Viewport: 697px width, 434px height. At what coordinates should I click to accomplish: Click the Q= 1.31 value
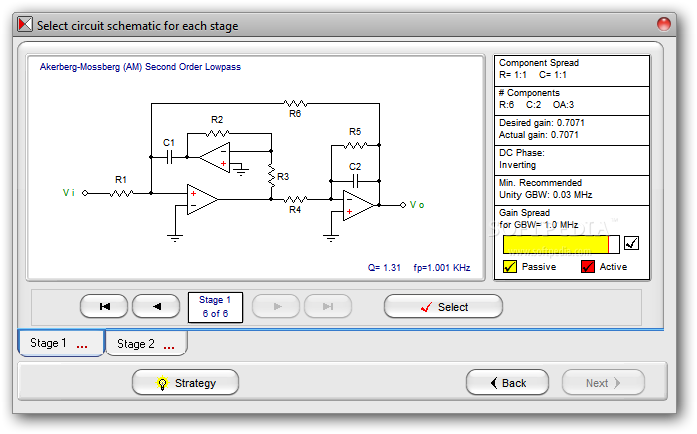pyautogui.click(x=384, y=268)
